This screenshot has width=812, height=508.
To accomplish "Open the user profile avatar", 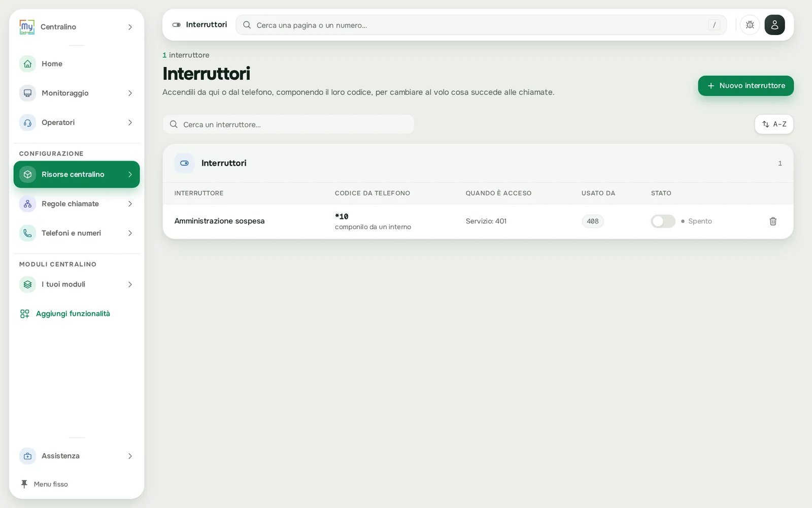I will tap(774, 25).
